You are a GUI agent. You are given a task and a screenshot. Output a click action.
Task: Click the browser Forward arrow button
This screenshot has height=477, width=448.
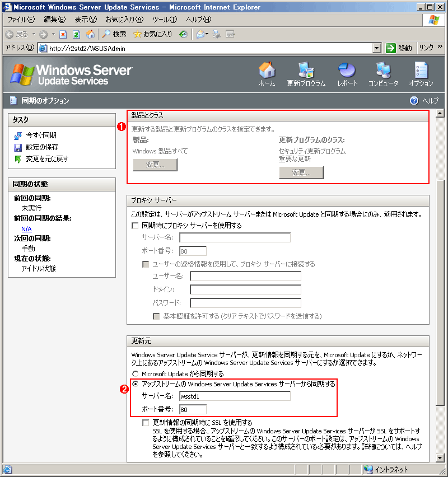pyautogui.click(x=44, y=34)
